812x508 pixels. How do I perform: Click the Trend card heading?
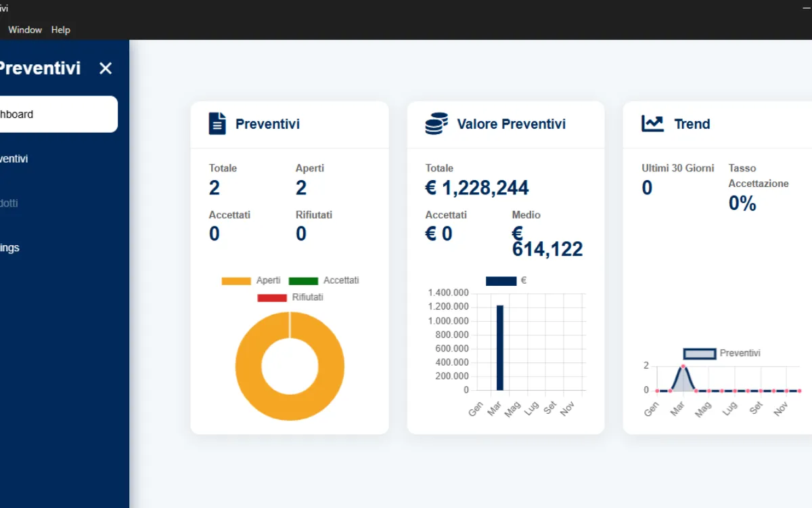click(x=692, y=124)
